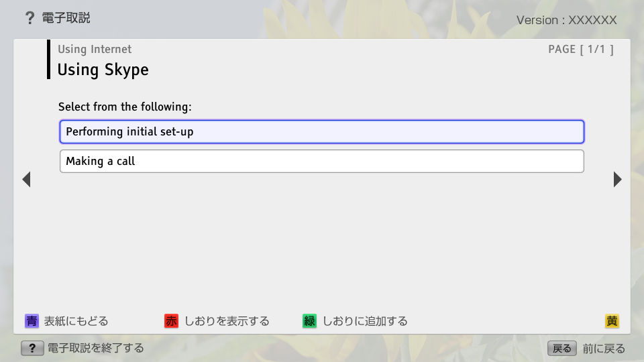Go to previous page with left arrow
644x362 pixels.
(26, 179)
